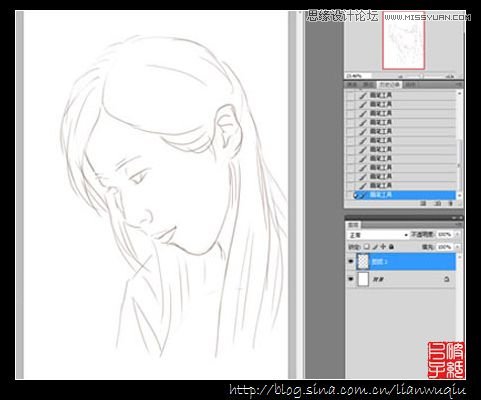Click the Background layer lock icon
Viewport: 481px width, 400px height.
447,279
